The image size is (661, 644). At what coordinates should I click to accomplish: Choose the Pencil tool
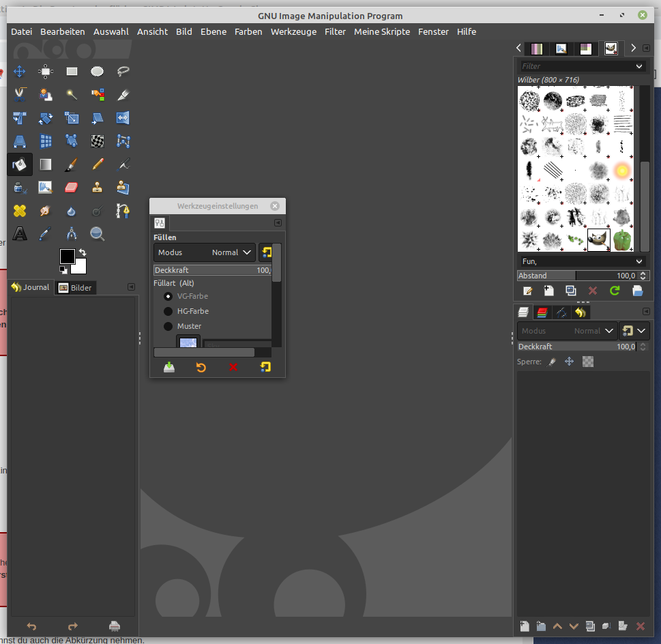click(x=98, y=164)
